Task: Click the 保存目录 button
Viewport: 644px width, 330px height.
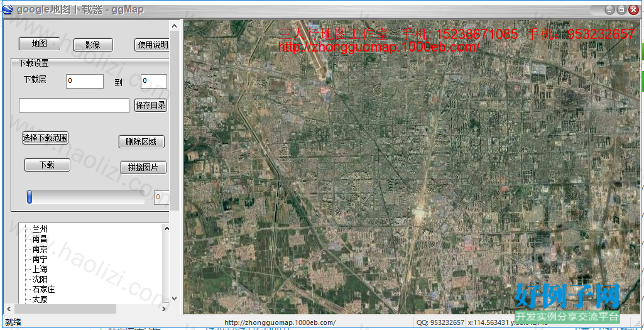Action: (151, 105)
